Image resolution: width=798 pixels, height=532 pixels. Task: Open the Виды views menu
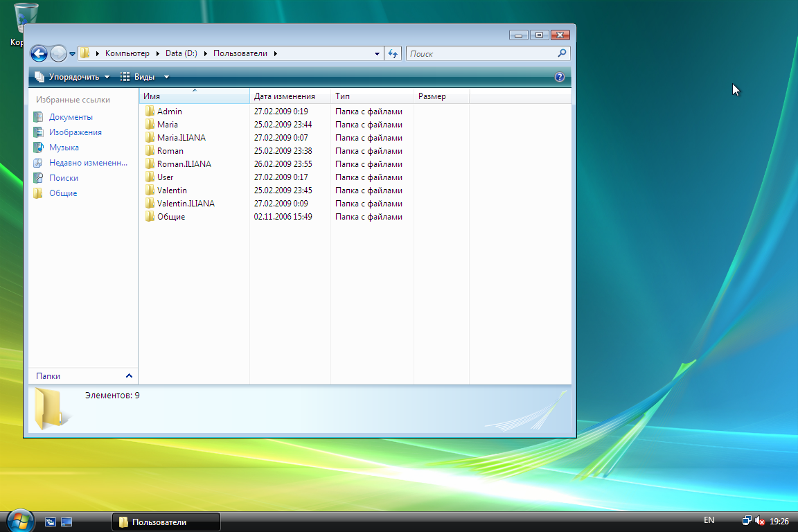click(144, 77)
